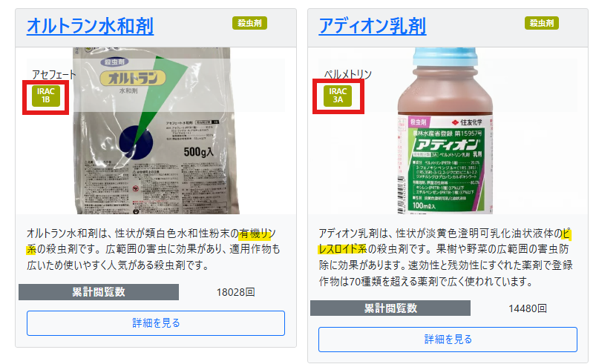Image resolution: width=596 pixels, height=364 pixels.
Task: Click 累計閲覧数 label on オルトラン card
Action: (x=99, y=292)
